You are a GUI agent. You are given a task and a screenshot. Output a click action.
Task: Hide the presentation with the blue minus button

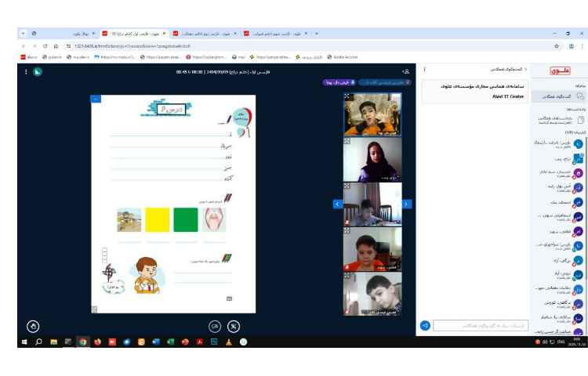[x=96, y=99]
